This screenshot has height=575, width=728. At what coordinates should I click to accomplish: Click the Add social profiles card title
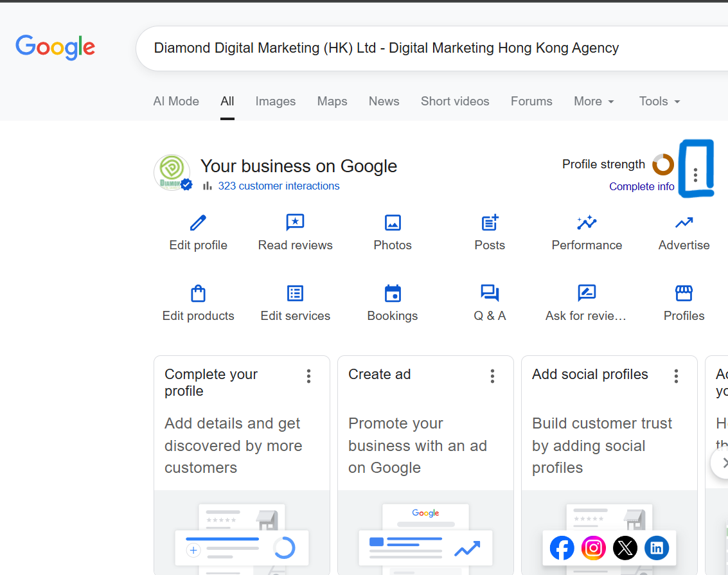590,374
